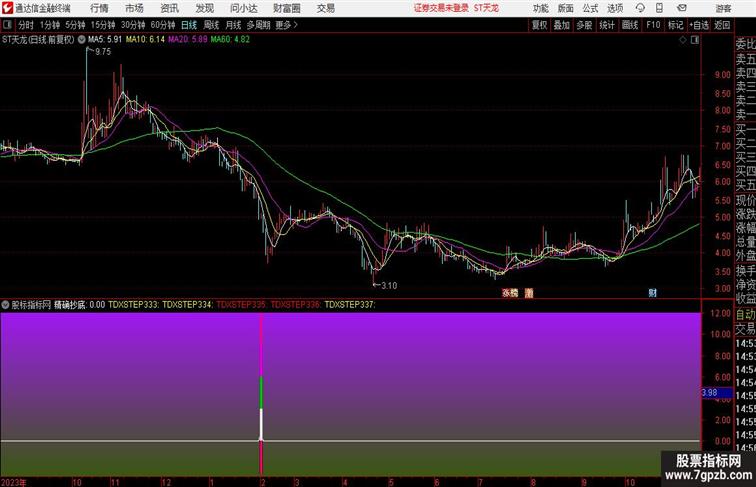
Task: Open the customer service headset icon
Action: (640, 8)
